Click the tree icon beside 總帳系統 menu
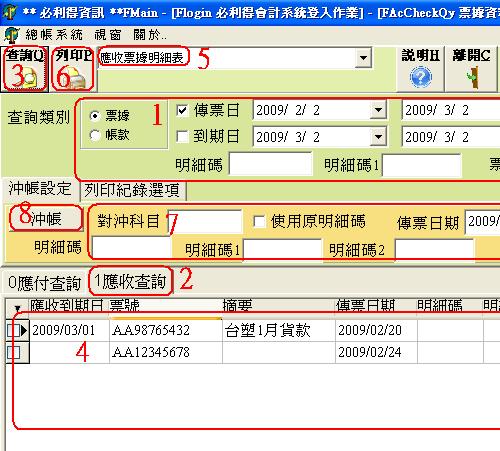This screenshot has height=451, width=500. click(x=11, y=35)
